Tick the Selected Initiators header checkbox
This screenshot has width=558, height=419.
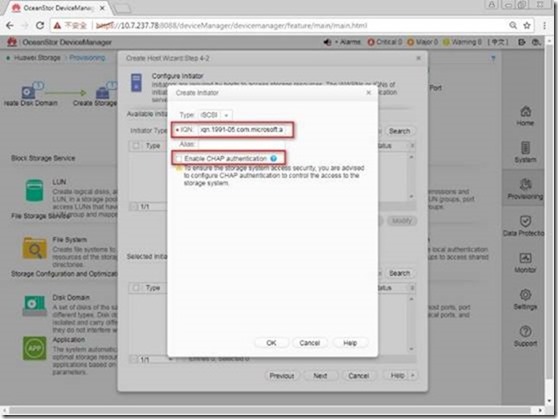click(136, 288)
